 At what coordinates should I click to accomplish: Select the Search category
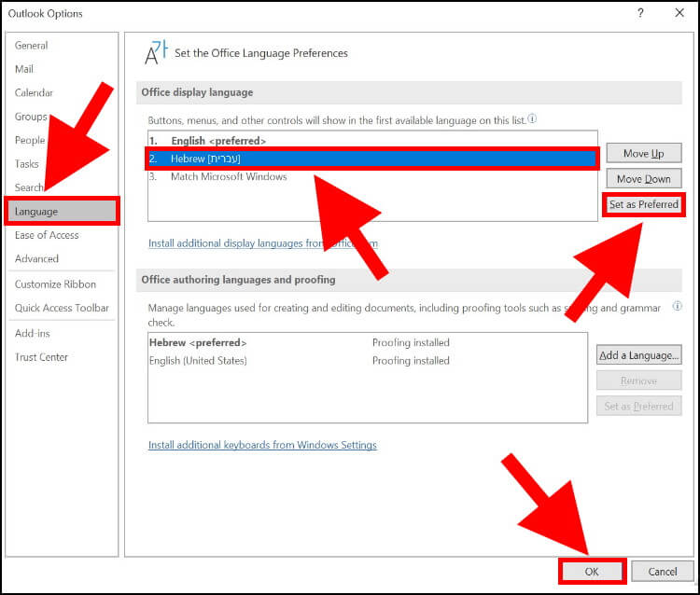tap(30, 187)
